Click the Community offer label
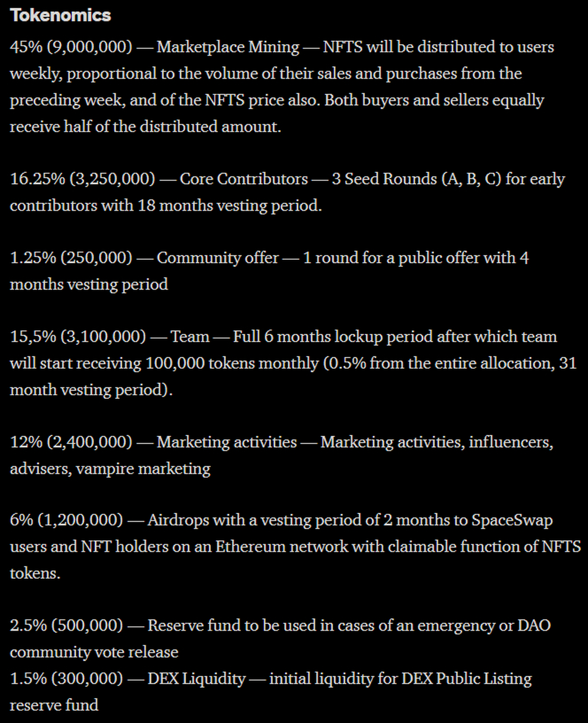 218,258
